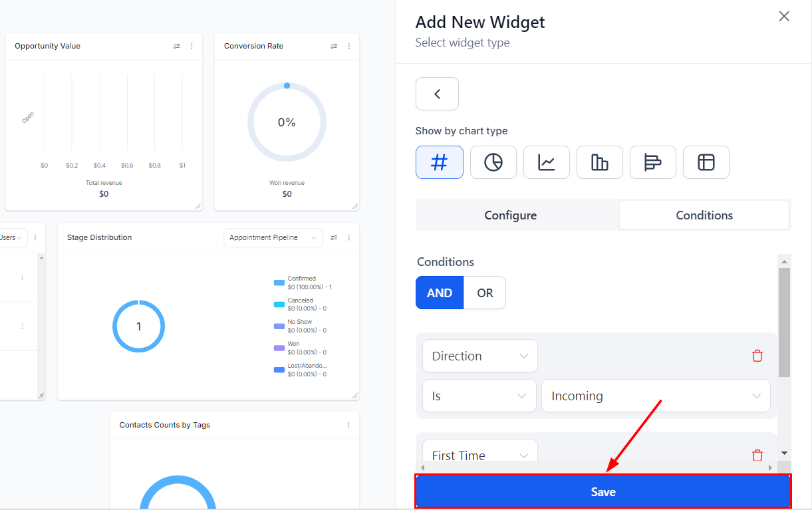Toggle the No Show legend entry

click(301, 326)
